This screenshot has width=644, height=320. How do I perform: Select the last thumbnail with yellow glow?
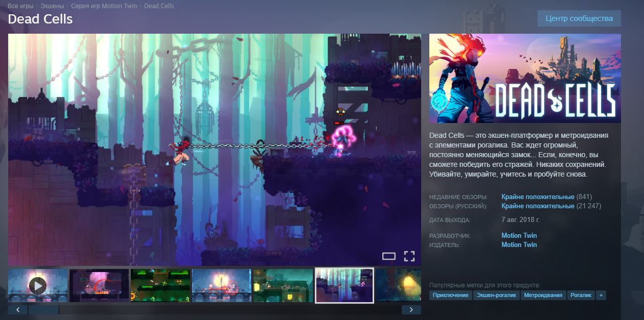pyautogui.click(x=399, y=285)
